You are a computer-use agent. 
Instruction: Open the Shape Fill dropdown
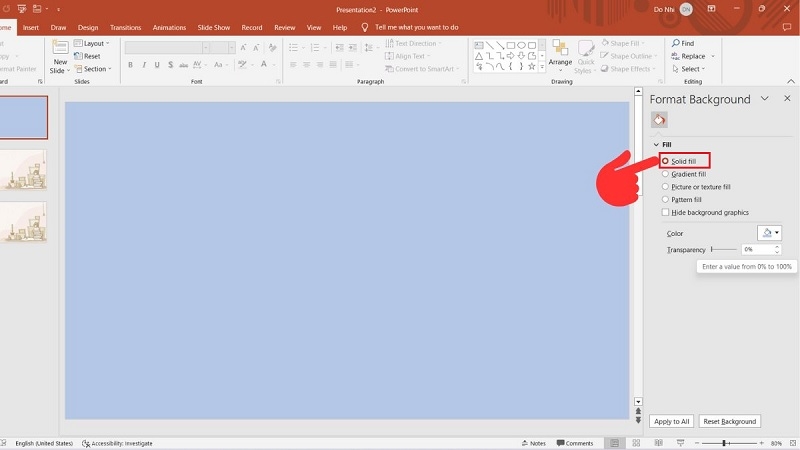click(622, 43)
